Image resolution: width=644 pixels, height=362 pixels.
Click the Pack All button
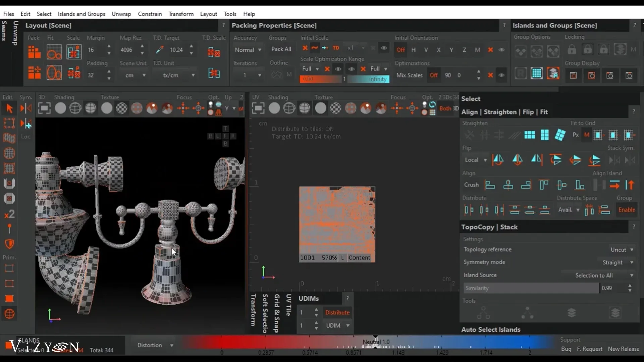(x=281, y=49)
